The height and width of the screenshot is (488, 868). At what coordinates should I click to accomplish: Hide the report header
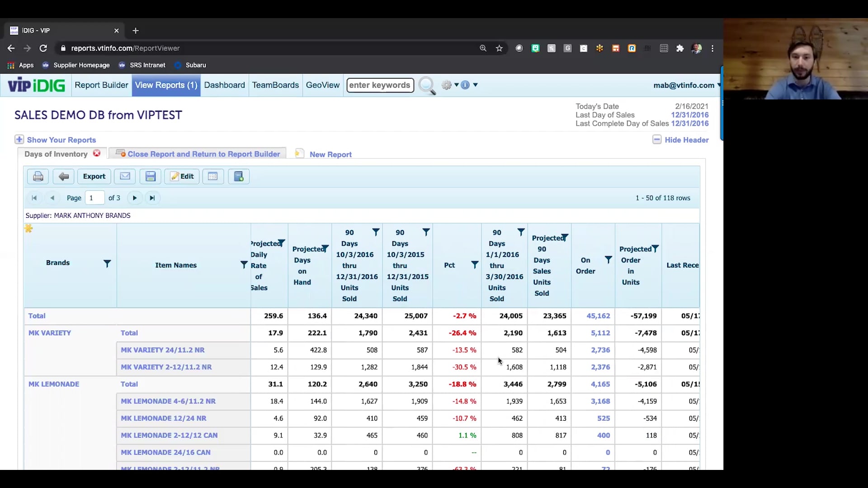coord(681,140)
